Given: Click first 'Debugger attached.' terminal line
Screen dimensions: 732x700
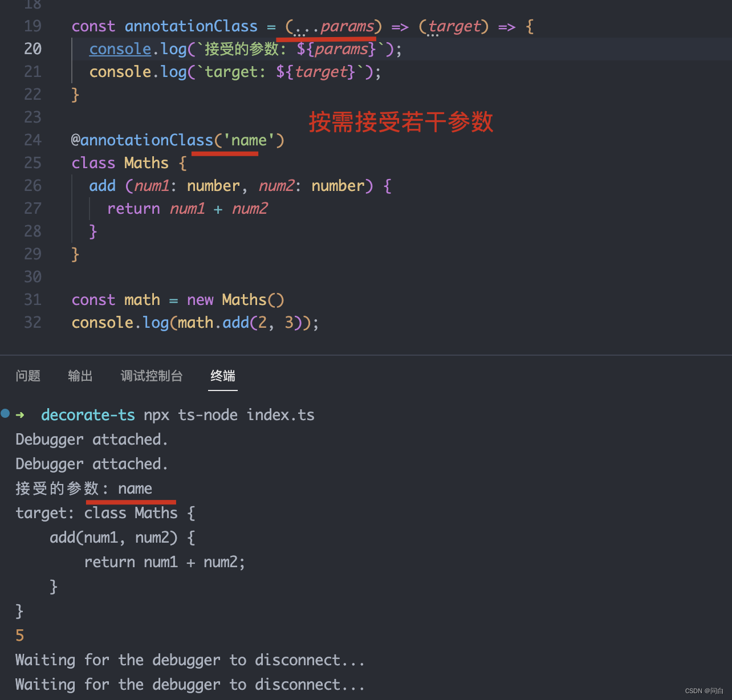Looking at the screenshot, I should [92, 439].
